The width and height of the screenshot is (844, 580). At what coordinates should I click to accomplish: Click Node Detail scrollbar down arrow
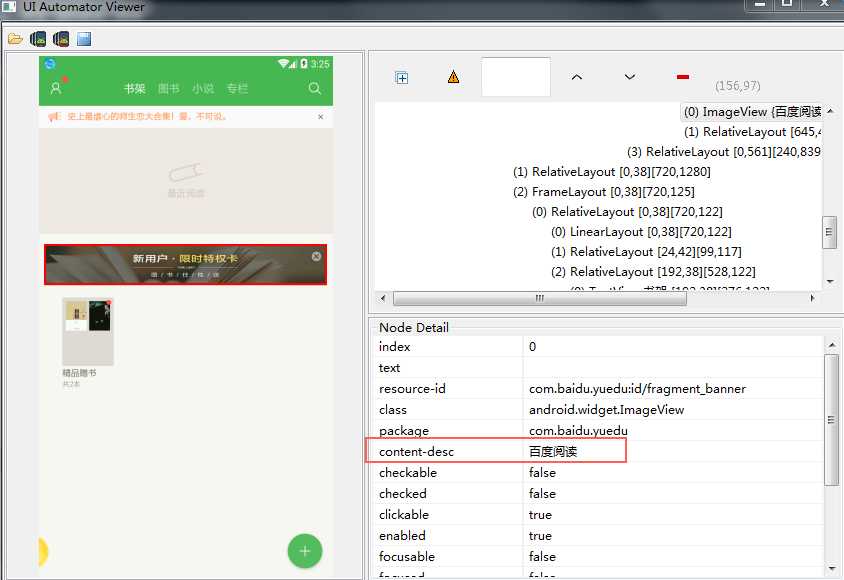tap(832, 568)
